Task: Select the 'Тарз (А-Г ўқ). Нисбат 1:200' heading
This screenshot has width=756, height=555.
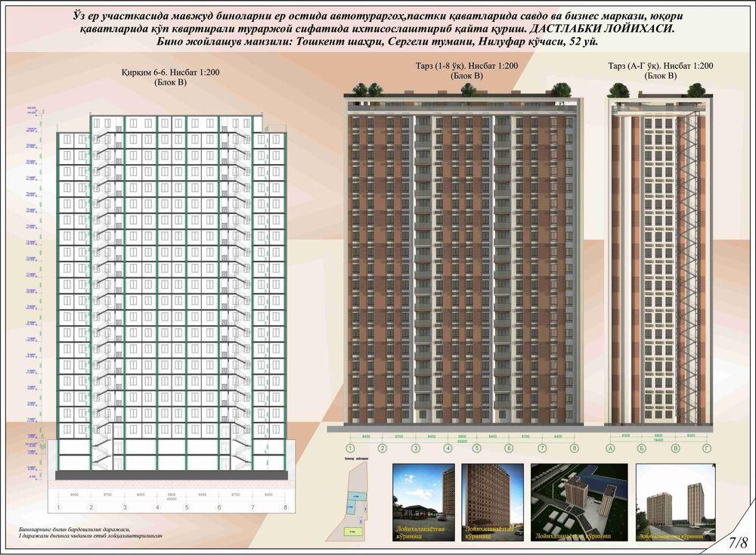Action: coord(661,66)
